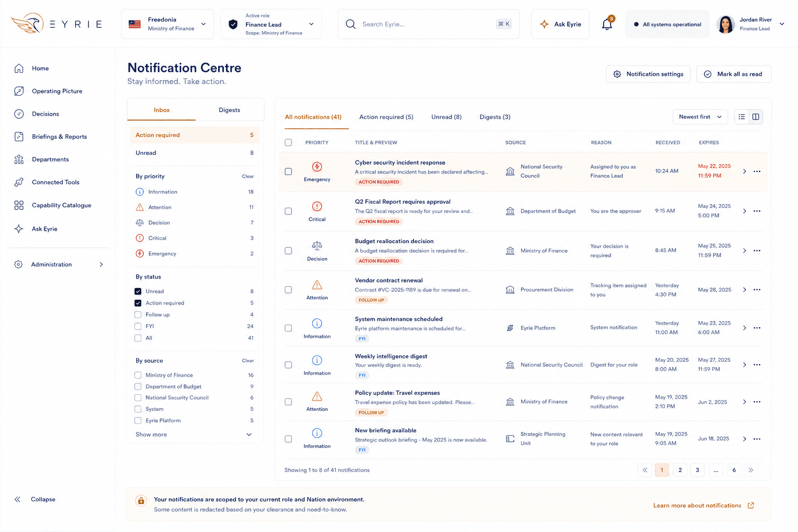Image resolution: width=798 pixels, height=532 pixels.
Task: Click the Eyrie eagle logo
Action: pyautogui.click(x=27, y=23)
